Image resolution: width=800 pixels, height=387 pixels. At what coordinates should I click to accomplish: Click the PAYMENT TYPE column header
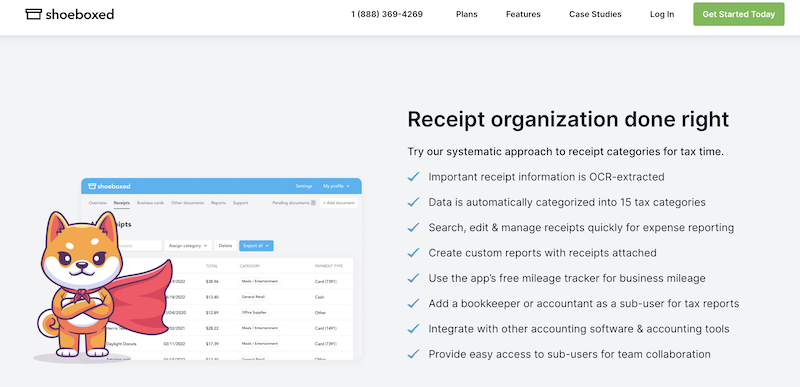point(329,266)
